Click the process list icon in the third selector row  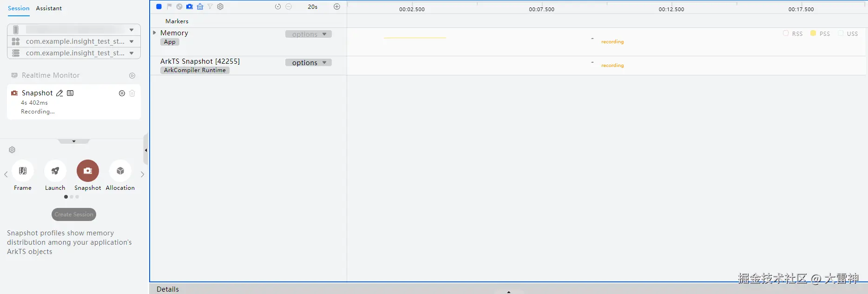tap(16, 53)
